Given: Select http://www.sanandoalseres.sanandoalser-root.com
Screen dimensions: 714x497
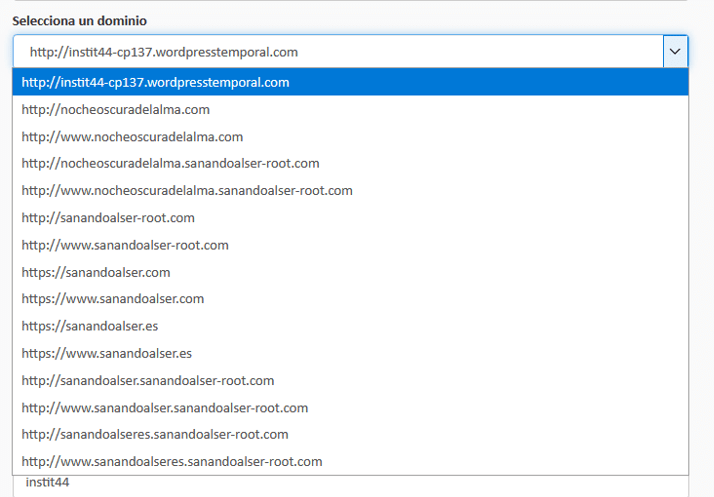Looking at the screenshot, I should coord(351,461).
